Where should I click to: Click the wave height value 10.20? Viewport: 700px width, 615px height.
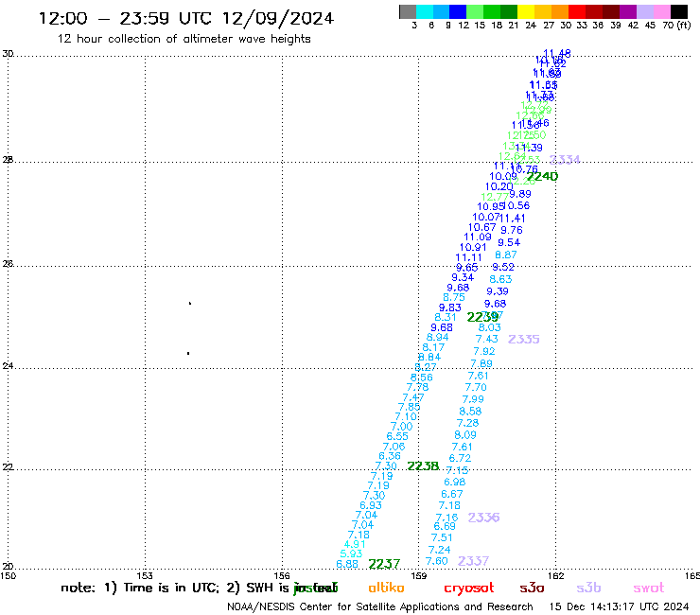499,186
